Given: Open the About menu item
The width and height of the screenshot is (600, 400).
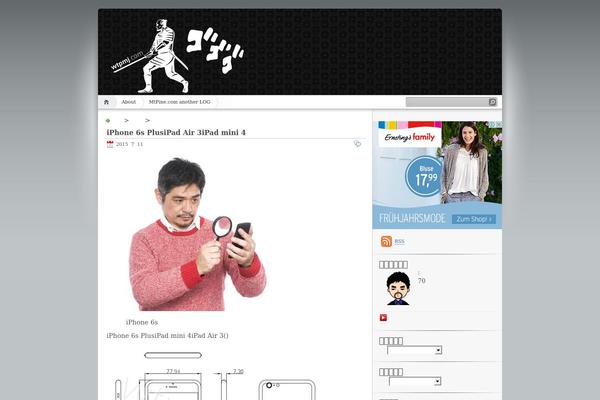Looking at the screenshot, I should [129, 102].
